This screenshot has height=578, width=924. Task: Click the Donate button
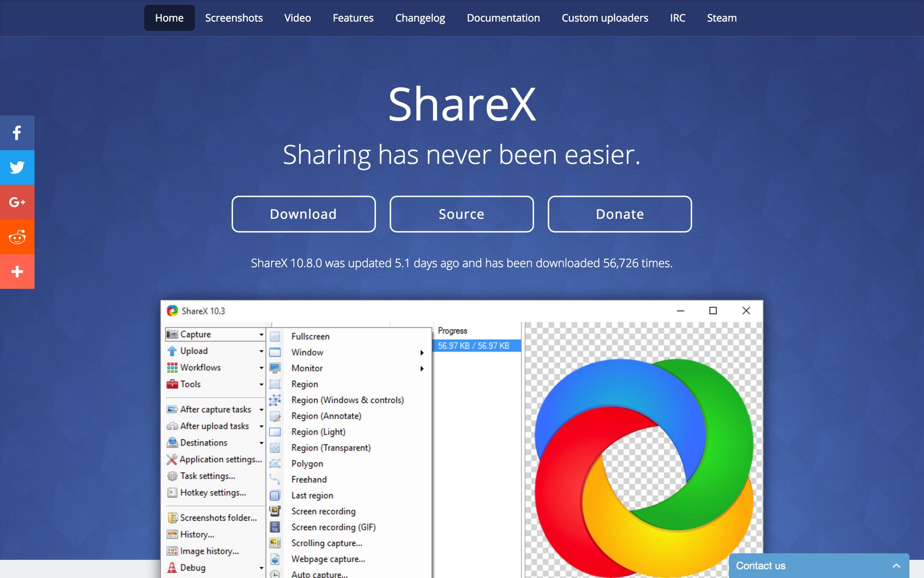coord(619,214)
